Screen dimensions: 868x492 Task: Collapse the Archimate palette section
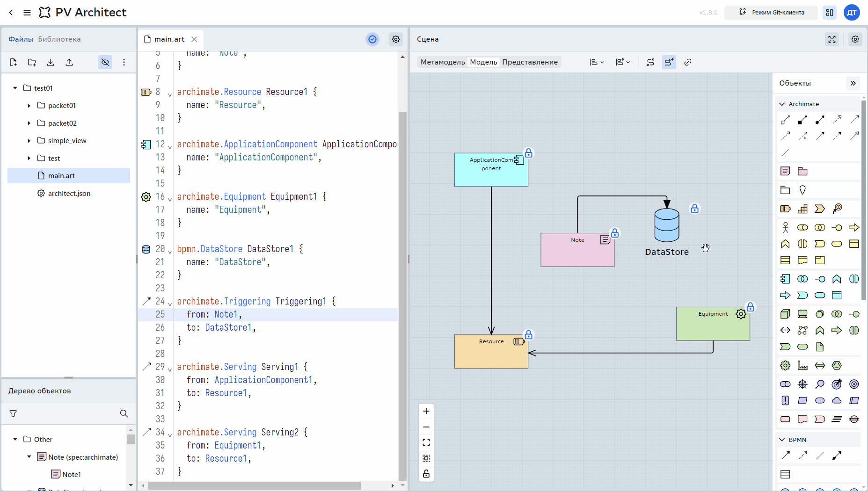782,104
